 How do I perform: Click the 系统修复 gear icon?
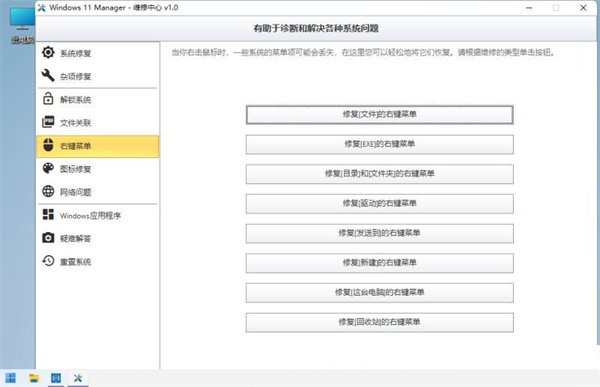click(x=48, y=52)
